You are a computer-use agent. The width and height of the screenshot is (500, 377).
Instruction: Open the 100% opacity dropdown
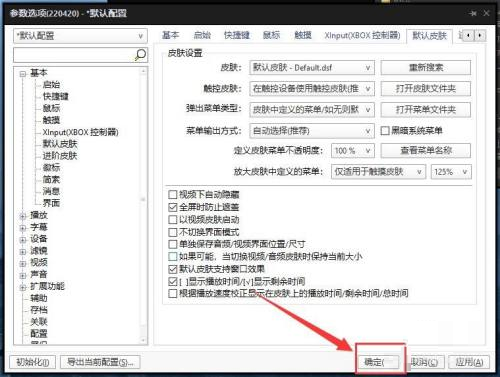pyautogui.click(x=353, y=151)
